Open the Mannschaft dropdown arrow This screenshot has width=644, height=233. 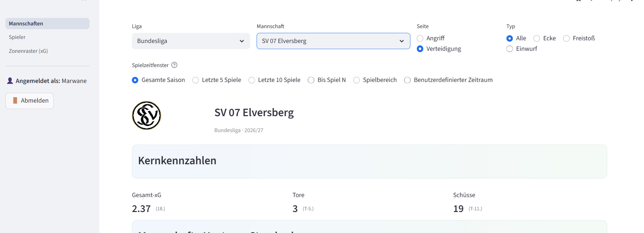coord(402,41)
